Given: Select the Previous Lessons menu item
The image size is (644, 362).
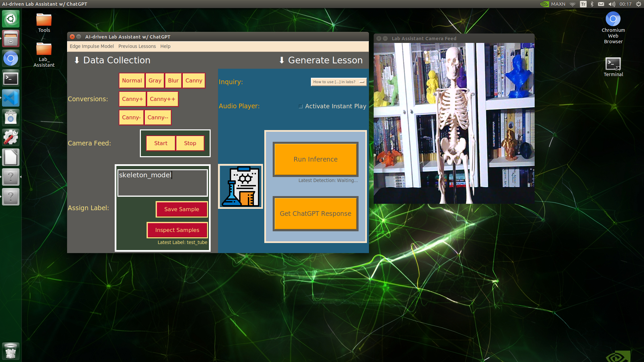Looking at the screenshot, I should 137,46.
